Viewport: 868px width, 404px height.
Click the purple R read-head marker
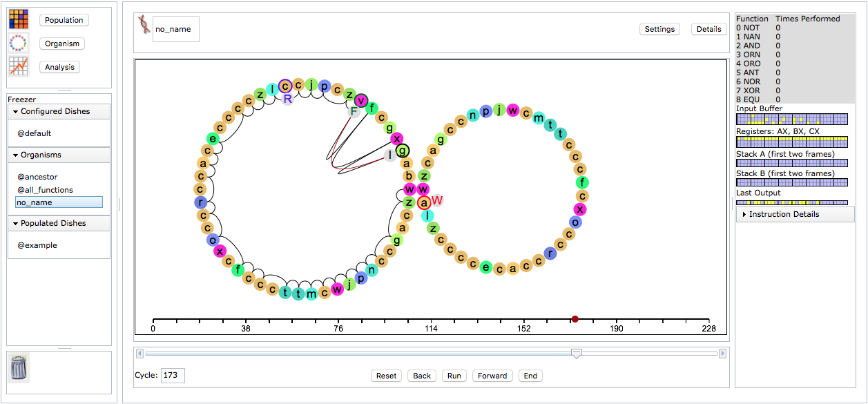coord(288,99)
